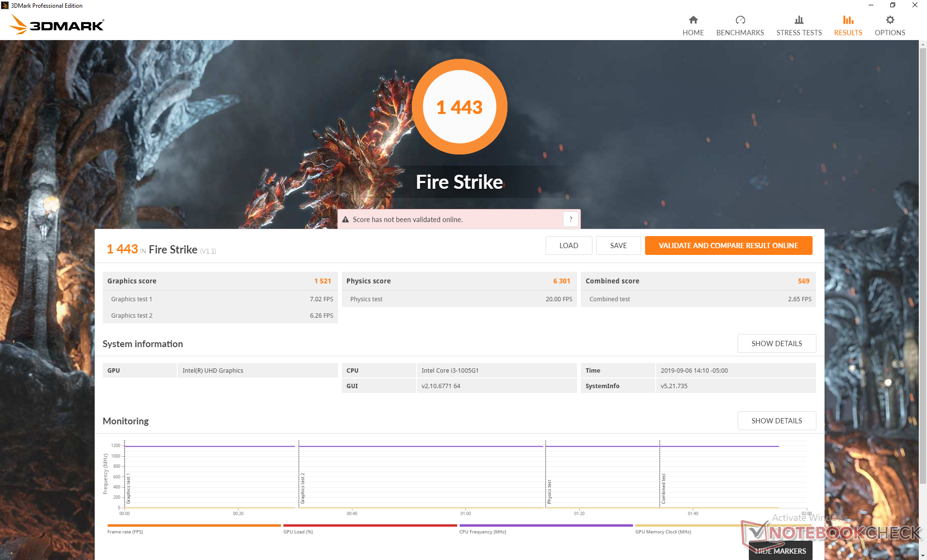The image size is (927, 560).
Task: Show details for Monitoring section
Action: tap(776, 420)
